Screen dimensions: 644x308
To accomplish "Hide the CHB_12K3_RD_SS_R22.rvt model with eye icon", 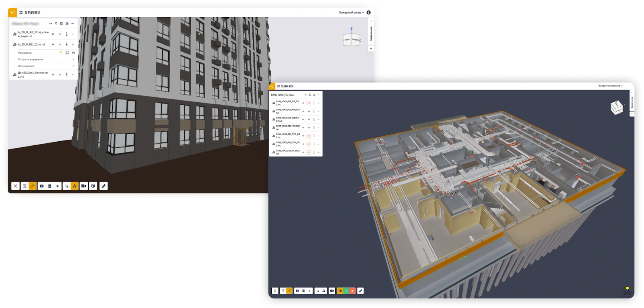I will [x=303, y=103].
